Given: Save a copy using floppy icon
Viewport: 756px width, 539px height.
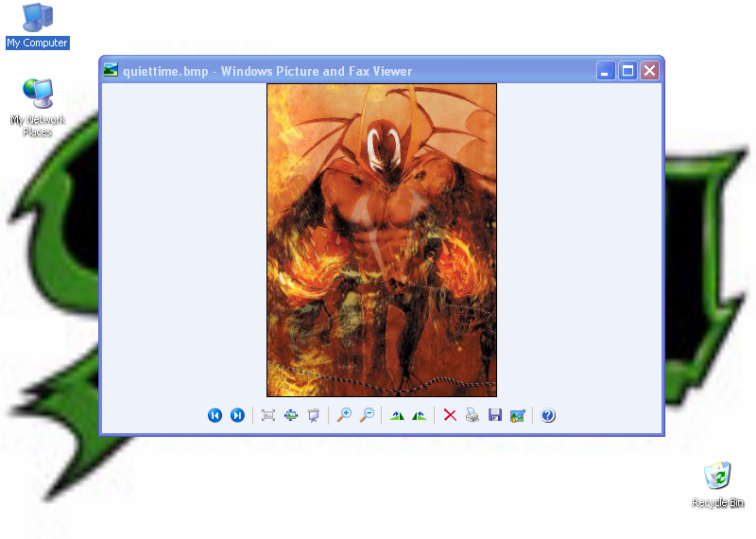Looking at the screenshot, I should coord(495,415).
